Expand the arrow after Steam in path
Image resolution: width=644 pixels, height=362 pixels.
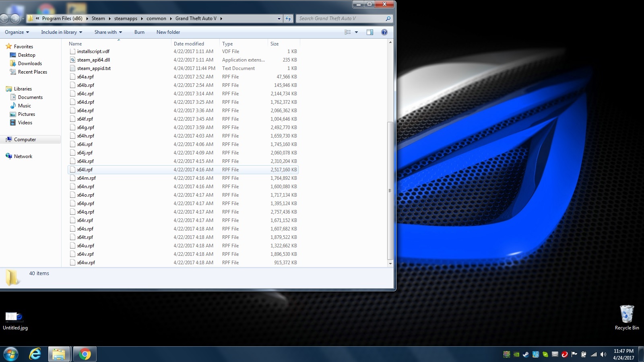tap(109, 19)
